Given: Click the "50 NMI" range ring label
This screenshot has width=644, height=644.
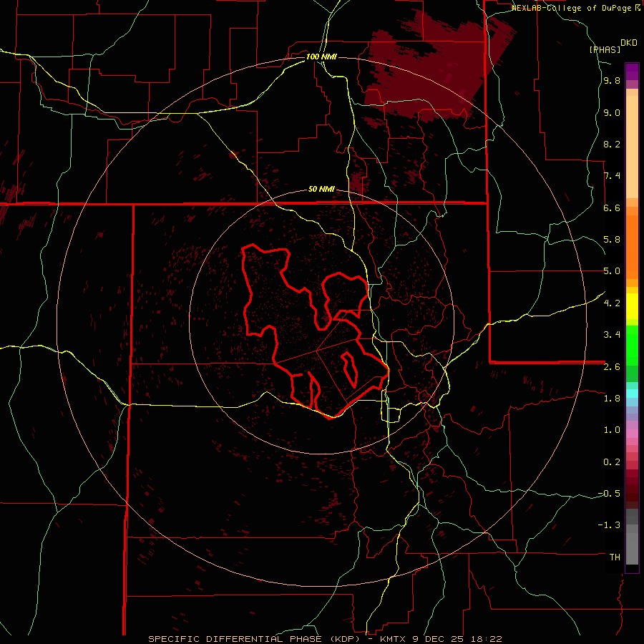Looking at the screenshot, I should (x=321, y=190).
